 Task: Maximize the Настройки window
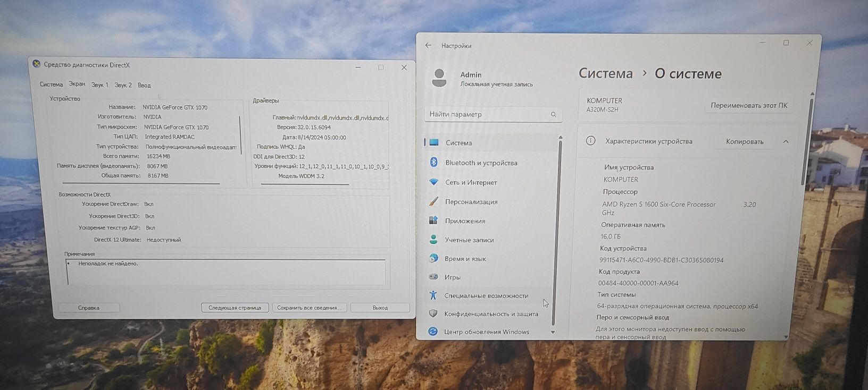pyautogui.click(x=786, y=43)
